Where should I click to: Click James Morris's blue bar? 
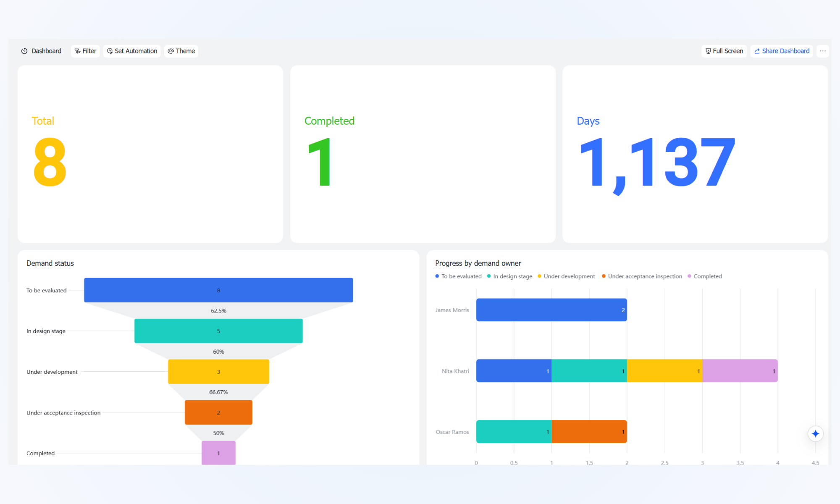(551, 310)
